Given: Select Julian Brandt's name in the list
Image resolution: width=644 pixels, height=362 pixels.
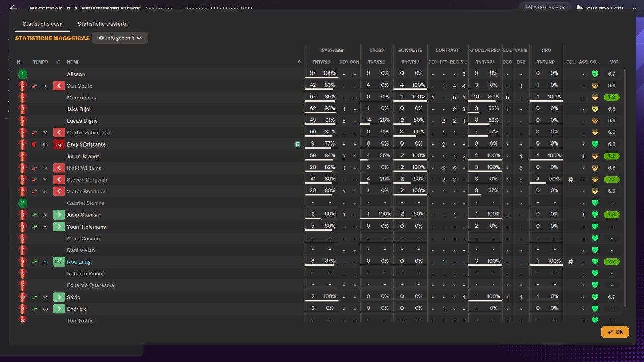Looking at the screenshot, I should [83, 156].
